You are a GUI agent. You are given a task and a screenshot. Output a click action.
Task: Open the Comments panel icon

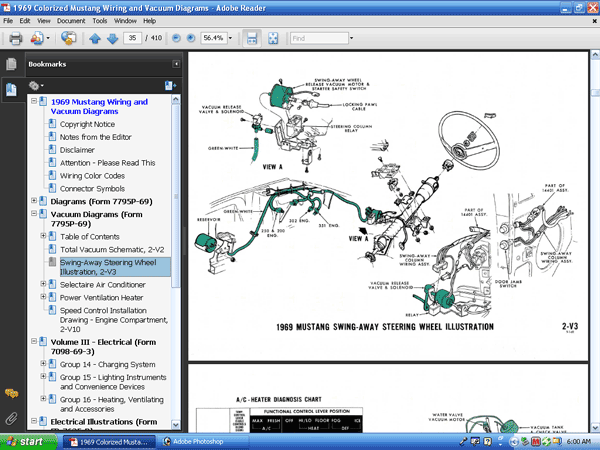(x=11, y=393)
